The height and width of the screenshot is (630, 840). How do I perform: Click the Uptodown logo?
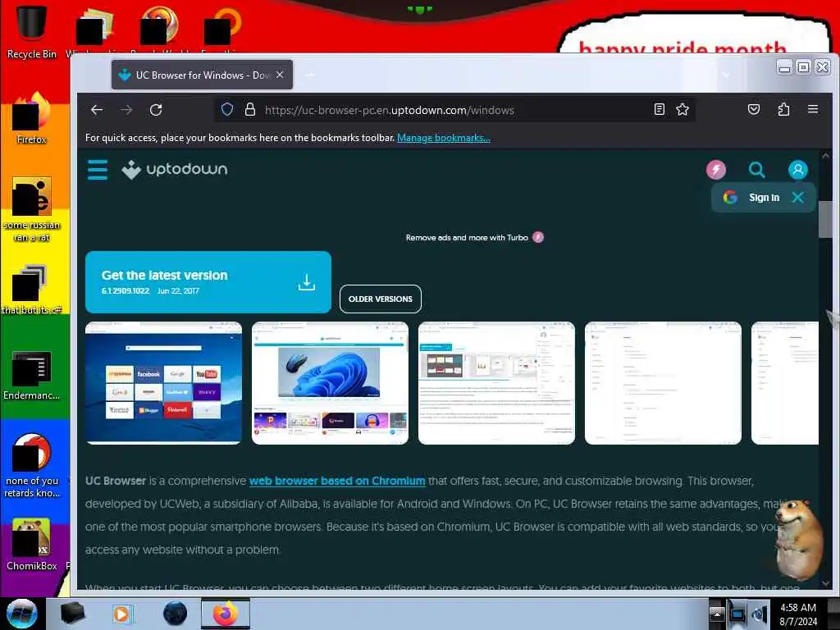pyautogui.click(x=175, y=170)
